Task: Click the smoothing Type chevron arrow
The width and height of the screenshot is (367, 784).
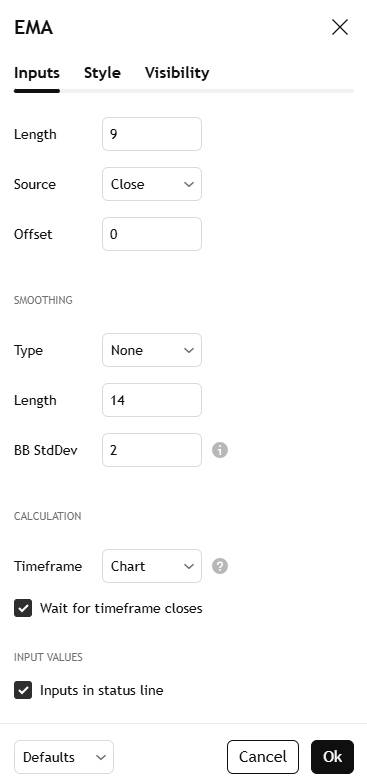Action: pyautogui.click(x=188, y=350)
